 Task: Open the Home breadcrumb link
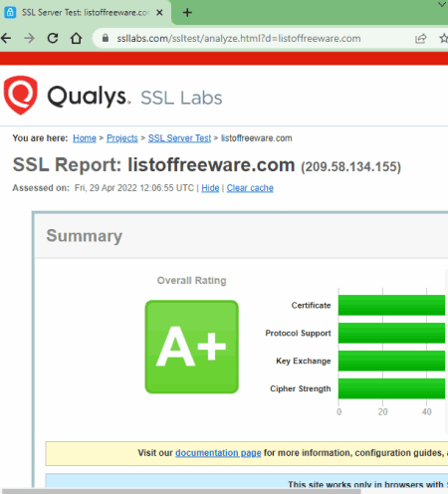coord(85,138)
